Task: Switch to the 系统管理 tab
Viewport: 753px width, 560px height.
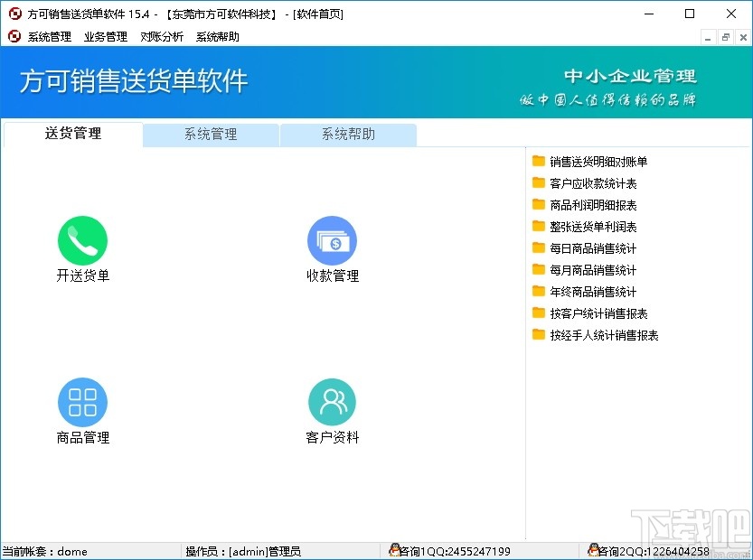Action: point(211,134)
